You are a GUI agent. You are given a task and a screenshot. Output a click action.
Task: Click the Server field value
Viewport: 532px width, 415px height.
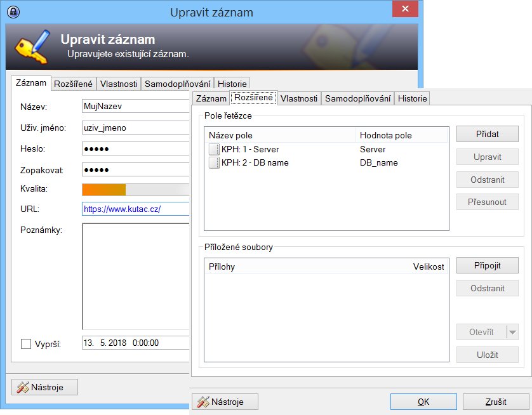pos(373,149)
